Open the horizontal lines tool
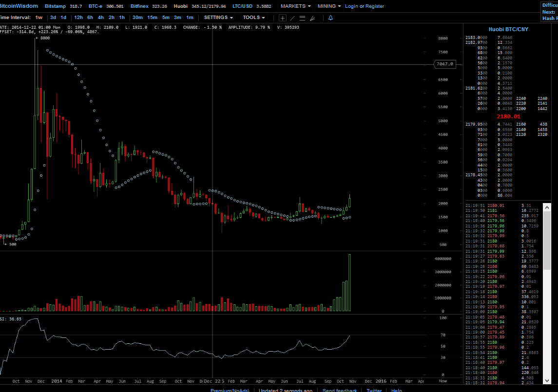Screen dimensions: 558x392 (x=303, y=18)
